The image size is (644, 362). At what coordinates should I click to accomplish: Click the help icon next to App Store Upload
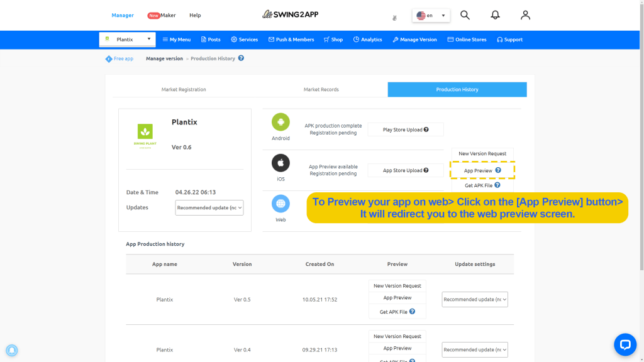[426, 170]
